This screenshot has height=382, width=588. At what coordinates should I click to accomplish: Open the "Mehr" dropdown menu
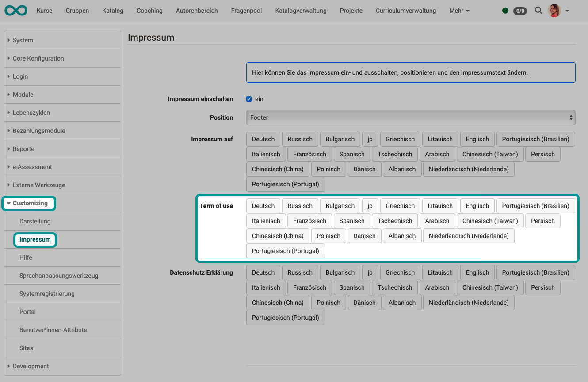tap(459, 10)
